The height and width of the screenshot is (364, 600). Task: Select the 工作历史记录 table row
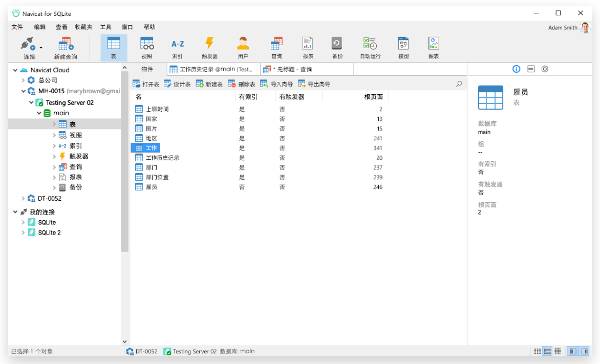tap(259, 158)
